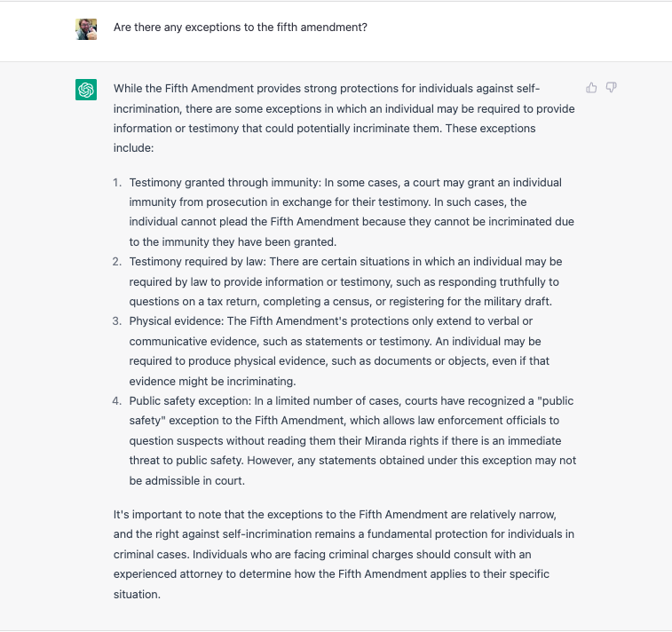672x632 pixels.
Task: Click 'Testimony required by law' heading text
Action: point(198,262)
